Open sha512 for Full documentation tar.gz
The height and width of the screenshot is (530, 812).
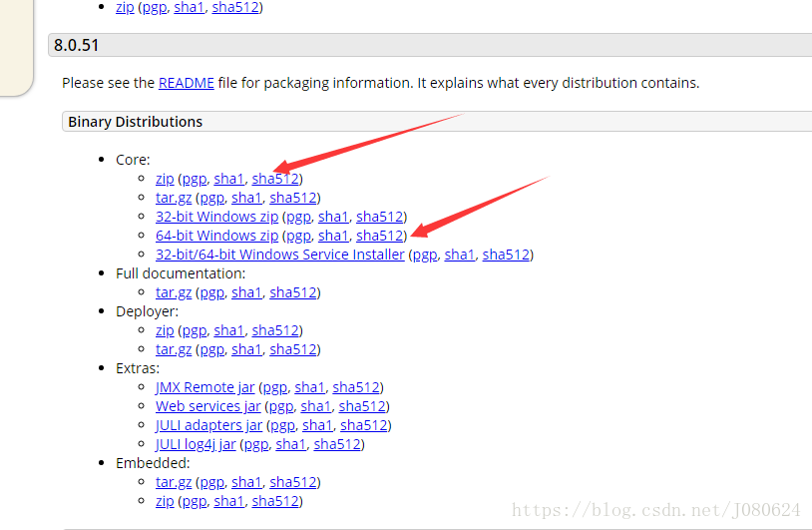point(293,292)
